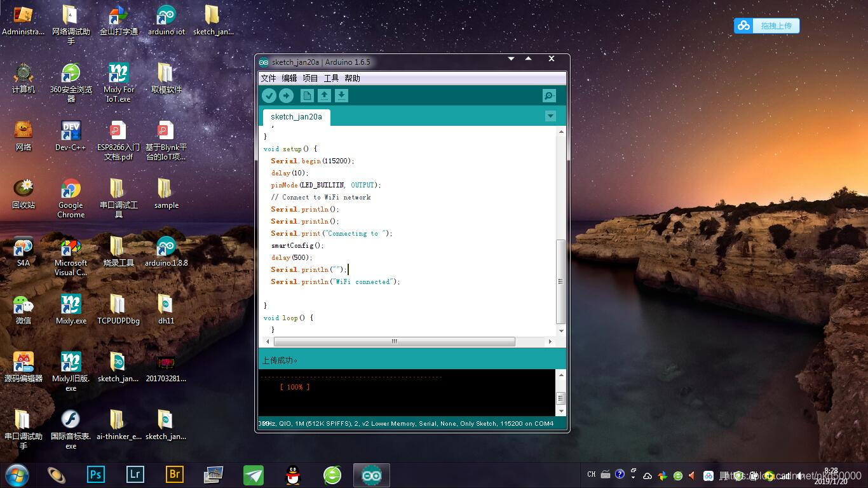Create a new sketch with the New icon
This screenshot has height=488, width=868.
coord(307,95)
